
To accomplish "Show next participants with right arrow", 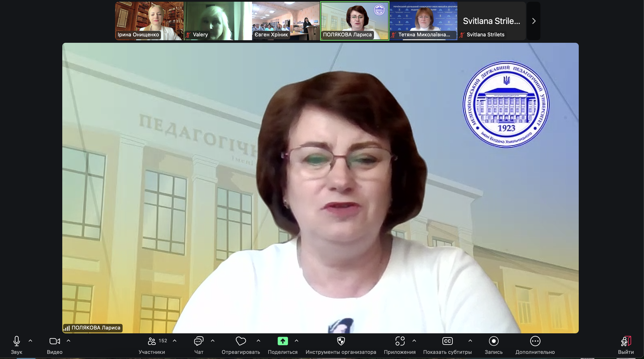I will [x=534, y=21].
